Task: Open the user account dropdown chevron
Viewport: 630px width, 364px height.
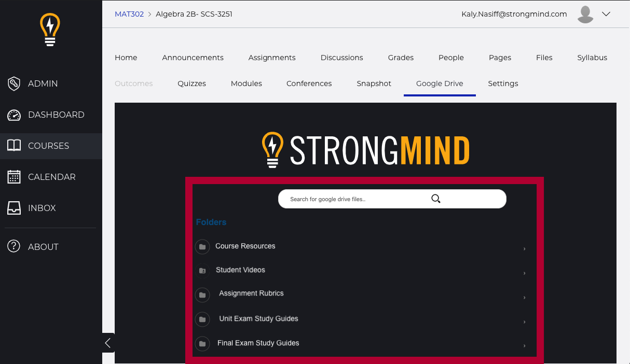Action: coord(606,14)
